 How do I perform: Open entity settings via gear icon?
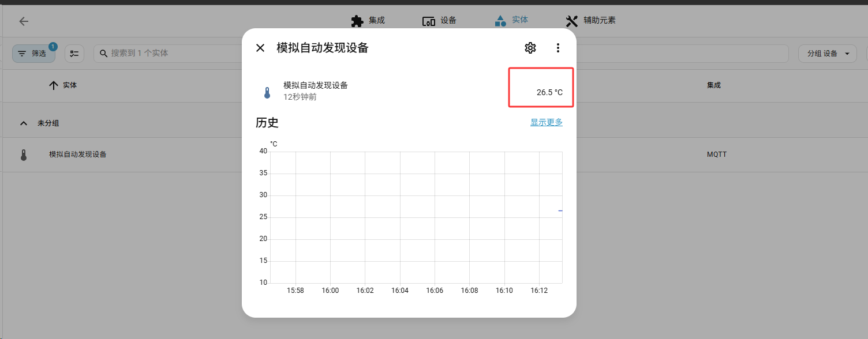530,48
